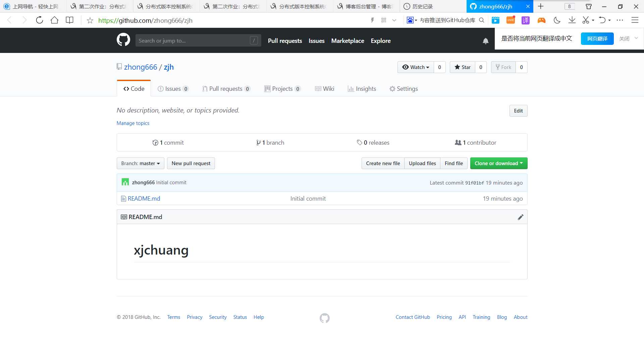
Task: Click the browser forward arrow
Action: [x=24, y=20]
